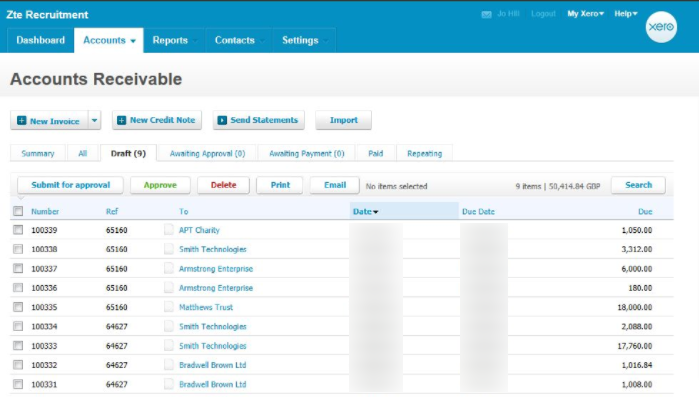Sort by the Number column header
699x397 pixels.
click(45, 211)
